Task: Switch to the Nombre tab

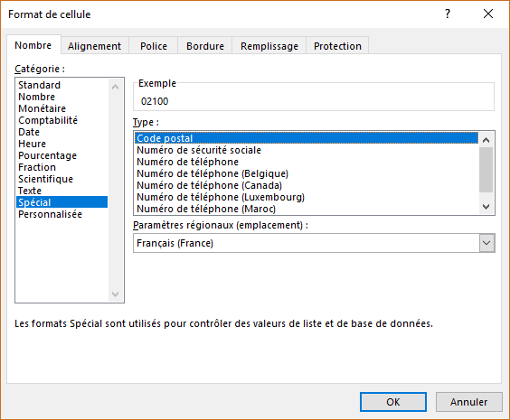Action: pyautogui.click(x=33, y=45)
